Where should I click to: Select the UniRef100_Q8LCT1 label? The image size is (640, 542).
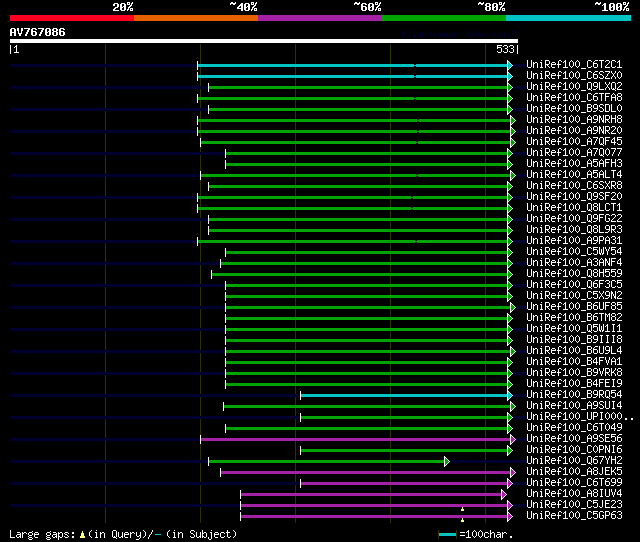[x=574, y=208]
